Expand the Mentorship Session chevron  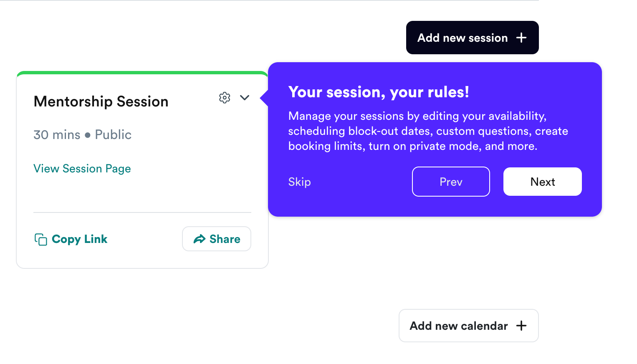[x=245, y=98]
